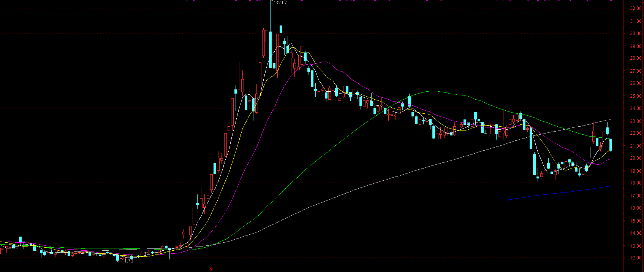Select the 12.00 price axis label
The height and width of the screenshot is (272, 644).
click(x=636, y=258)
